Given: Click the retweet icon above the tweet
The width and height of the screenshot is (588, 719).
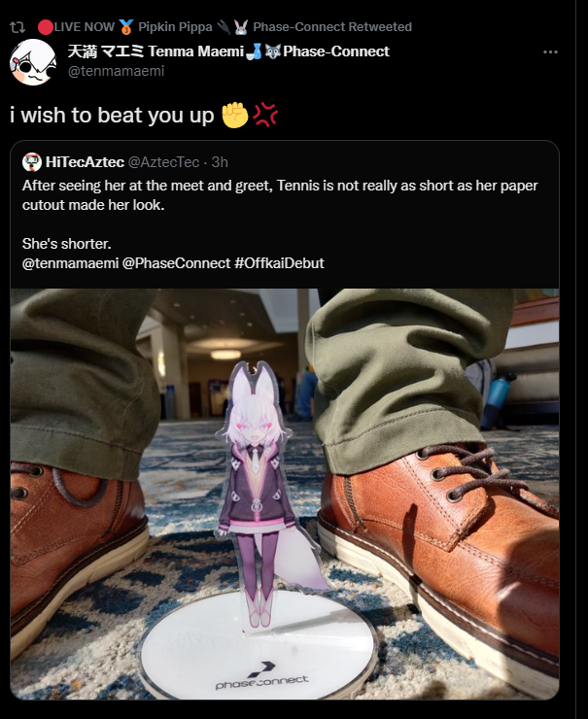Looking at the screenshot, I should click(17, 27).
